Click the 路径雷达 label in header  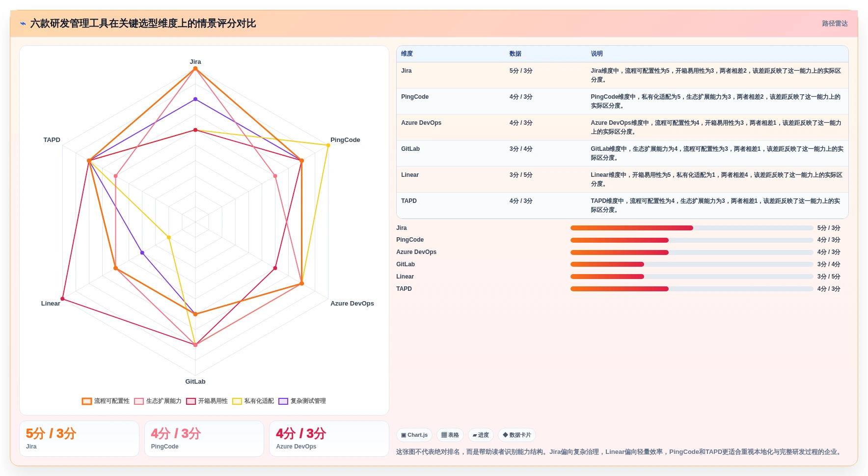(x=835, y=24)
